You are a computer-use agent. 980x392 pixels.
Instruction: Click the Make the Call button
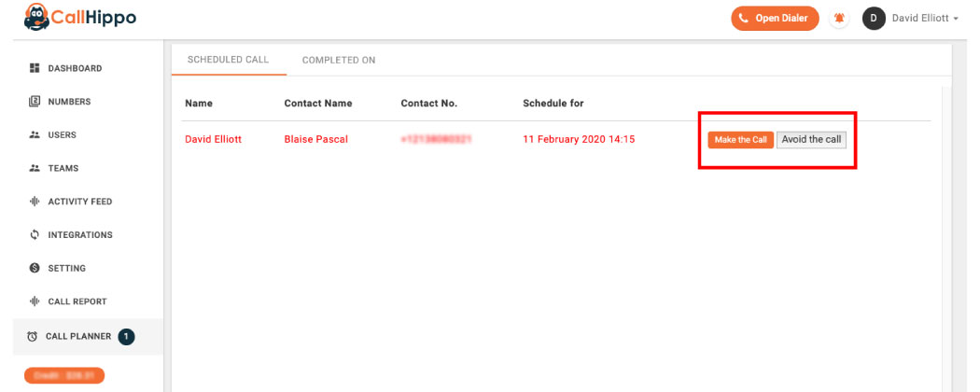coord(741,139)
